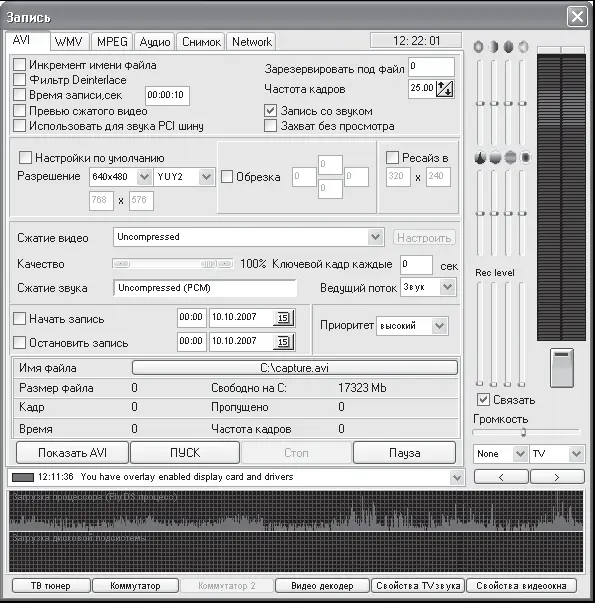This screenshot has width=595, height=603.
Task: Click the first round icon above the upper sliders
Action: [479, 47]
